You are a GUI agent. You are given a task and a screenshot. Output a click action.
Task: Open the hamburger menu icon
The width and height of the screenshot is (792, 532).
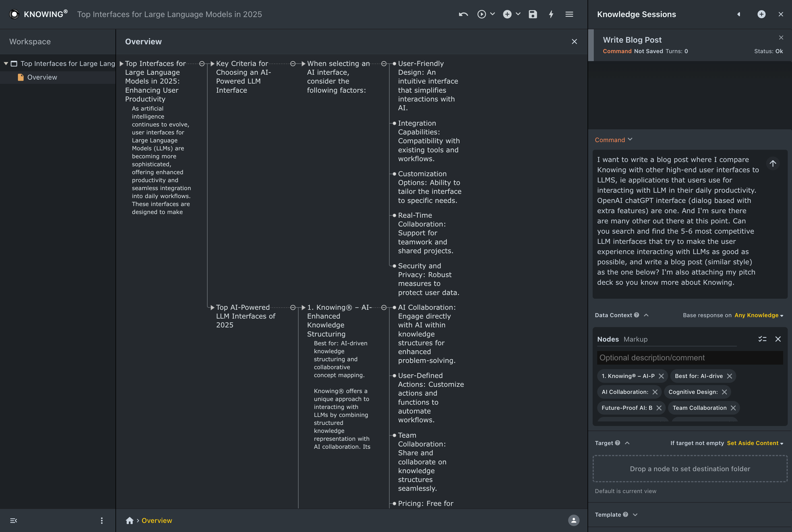click(569, 14)
